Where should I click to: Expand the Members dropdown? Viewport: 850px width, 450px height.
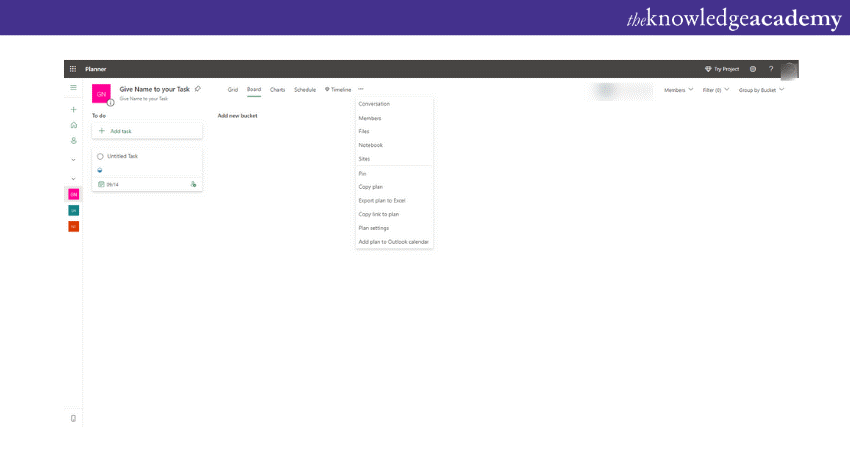[679, 90]
